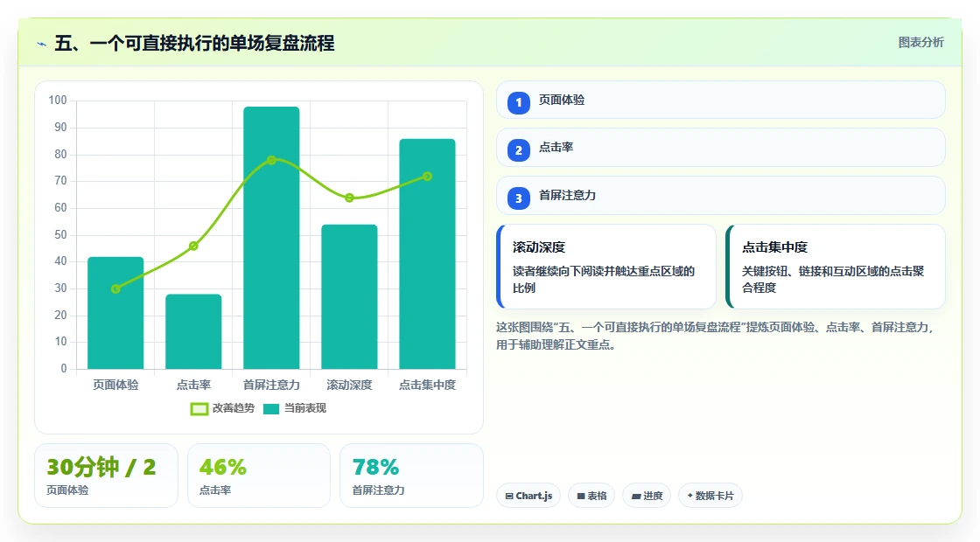The width and height of the screenshot is (980, 542).
Task: Click the trend line point on 首屏注意力 bar
Action: (x=271, y=161)
